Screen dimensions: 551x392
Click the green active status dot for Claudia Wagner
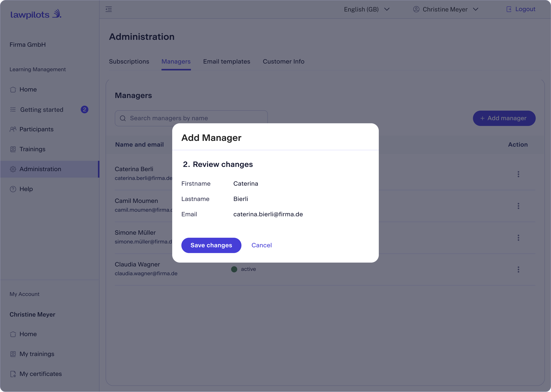pos(234,269)
